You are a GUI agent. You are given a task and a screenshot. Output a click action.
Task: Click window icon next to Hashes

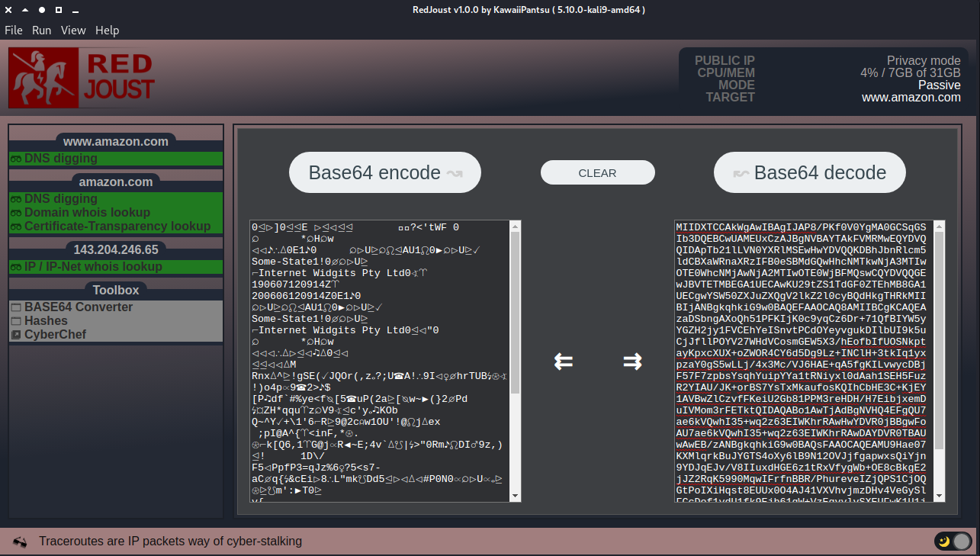coord(16,321)
